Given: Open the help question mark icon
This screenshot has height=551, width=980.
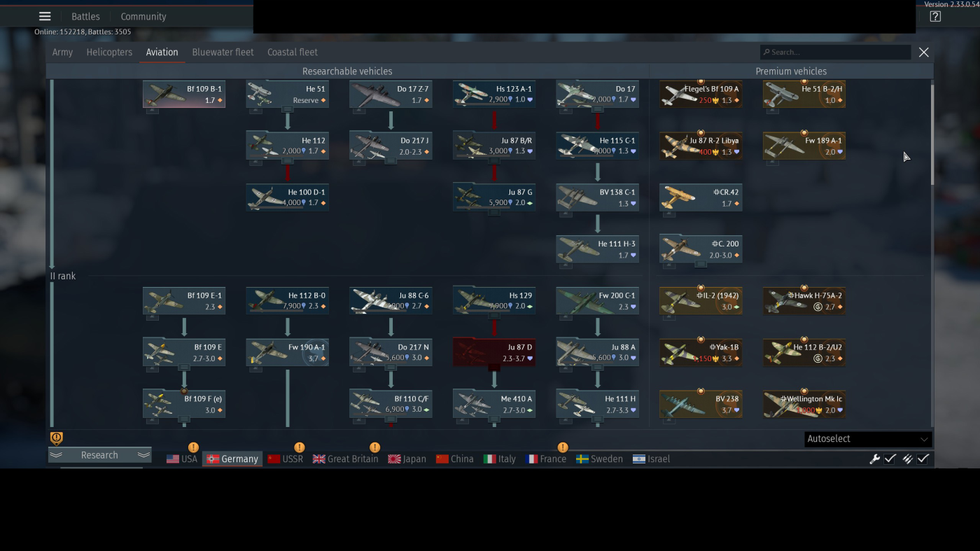Looking at the screenshot, I should [x=935, y=17].
